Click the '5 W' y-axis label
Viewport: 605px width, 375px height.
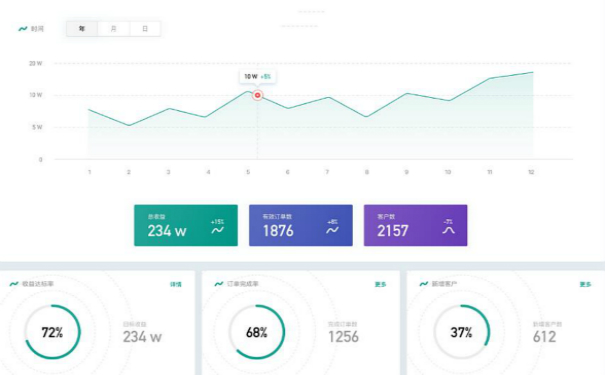click(x=37, y=127)
